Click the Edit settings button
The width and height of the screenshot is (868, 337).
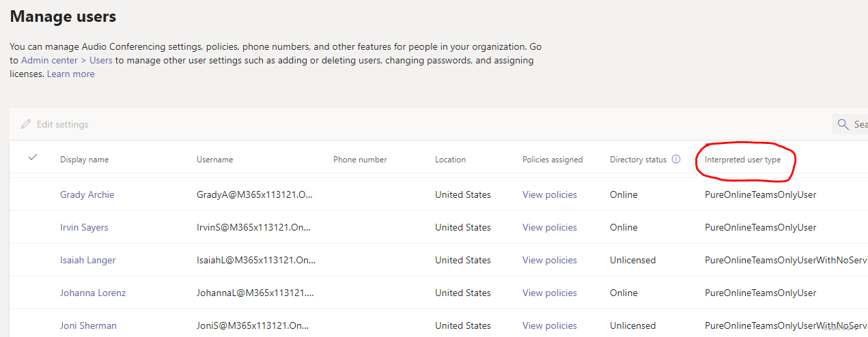[62, 124]
